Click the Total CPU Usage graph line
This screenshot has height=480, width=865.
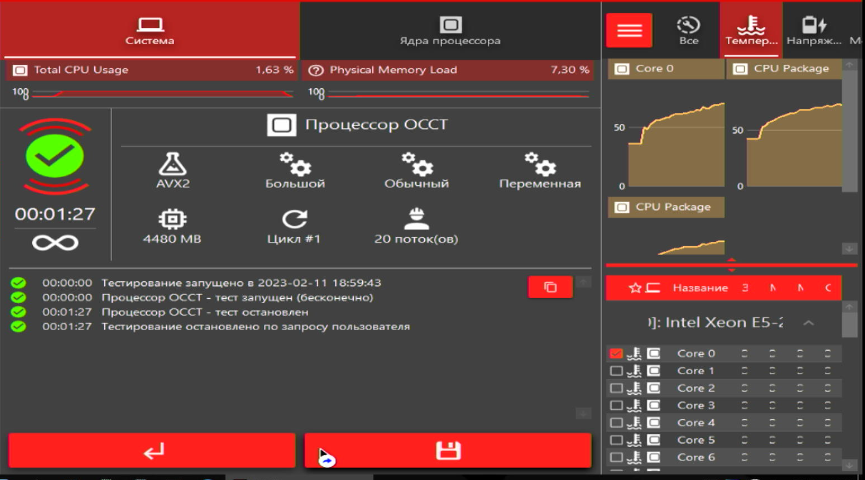[x=163, y=94]
